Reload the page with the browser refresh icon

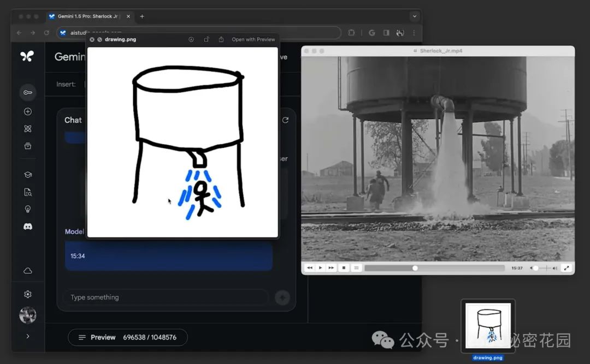[x=46, y=33]
